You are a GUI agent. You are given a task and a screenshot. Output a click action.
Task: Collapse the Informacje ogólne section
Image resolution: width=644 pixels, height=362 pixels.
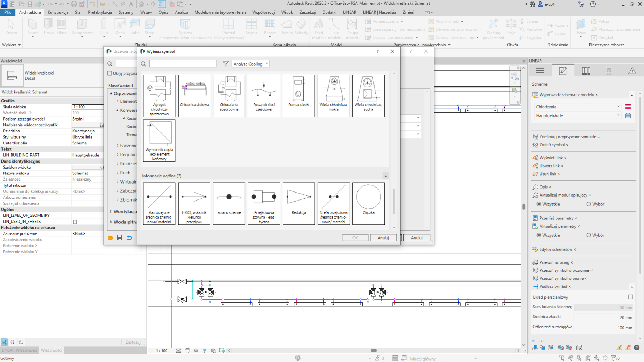tap(385, 176)
